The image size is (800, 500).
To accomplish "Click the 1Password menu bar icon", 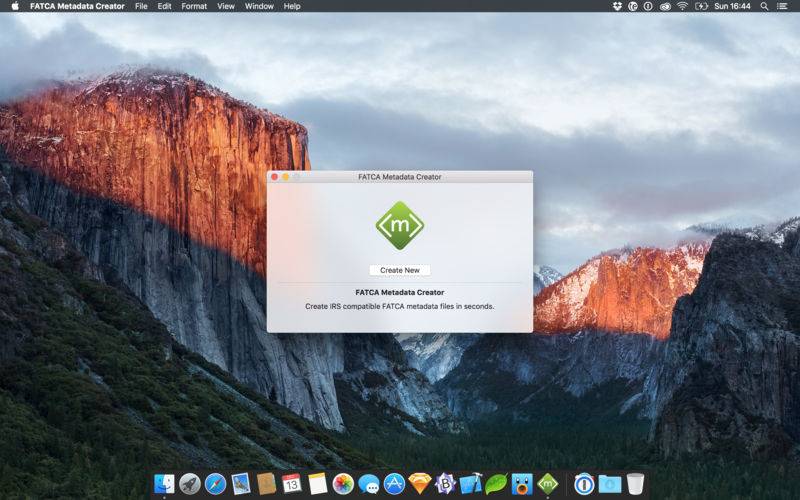I will tap(648, 6).
